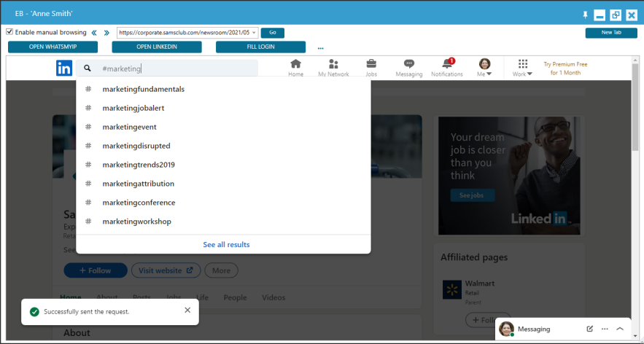644x344 pixels.
Task: Click the search magnifier icon
Action: [x=87, y=68]
